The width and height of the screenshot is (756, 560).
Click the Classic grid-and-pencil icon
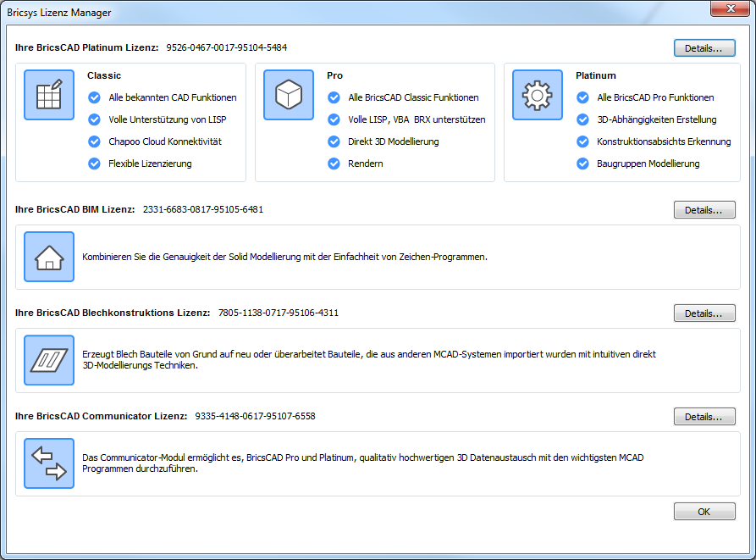(x=49, y=95)
